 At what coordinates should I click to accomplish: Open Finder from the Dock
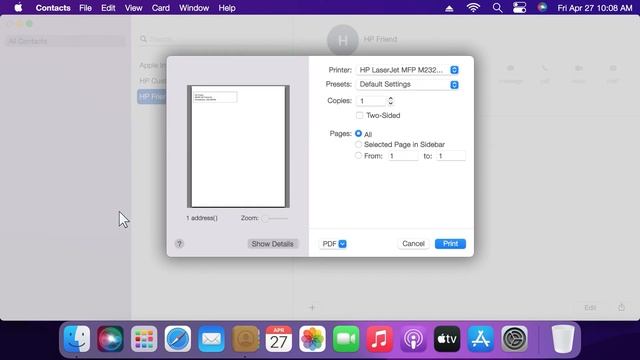point(77,339)
